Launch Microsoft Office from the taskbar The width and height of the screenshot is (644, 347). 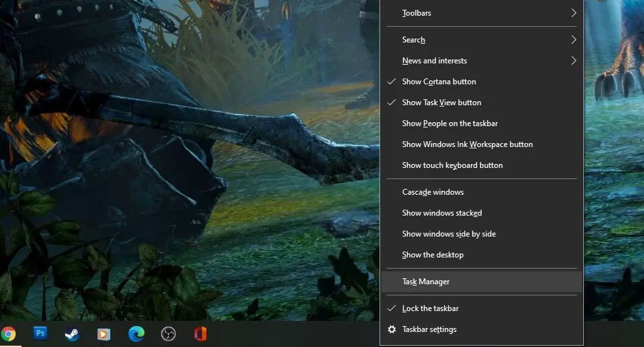[x=200, y=334]
